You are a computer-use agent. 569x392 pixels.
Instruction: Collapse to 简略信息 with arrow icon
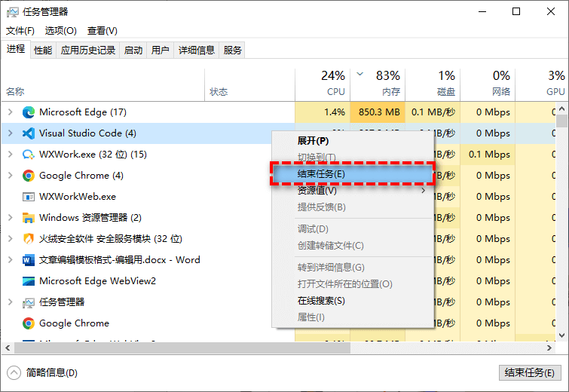[14, 372]
